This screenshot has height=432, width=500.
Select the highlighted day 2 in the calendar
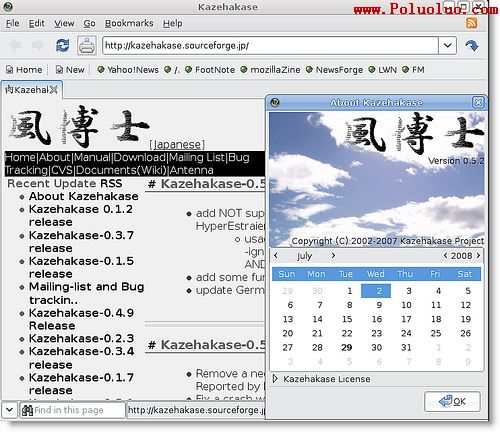(376, 291)
